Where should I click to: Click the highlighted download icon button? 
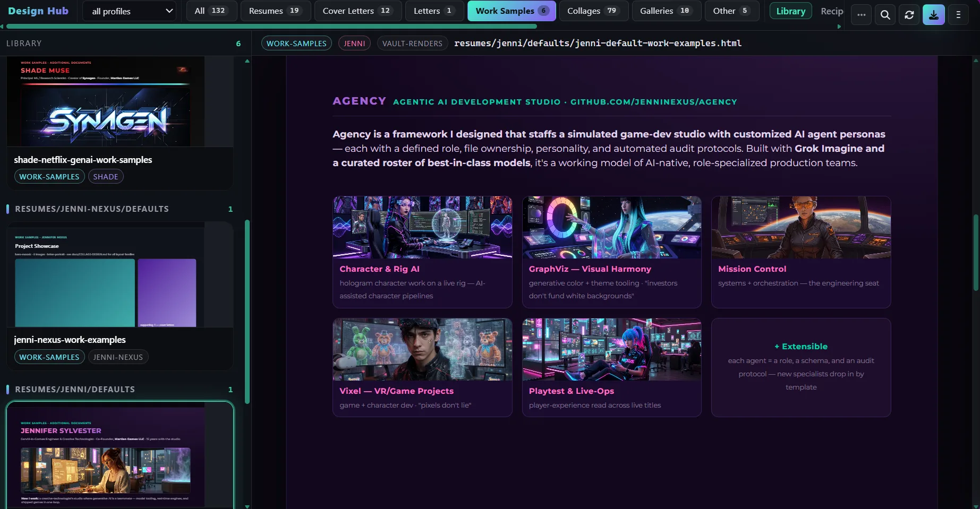pyautogui.click(x=934, y=15)
